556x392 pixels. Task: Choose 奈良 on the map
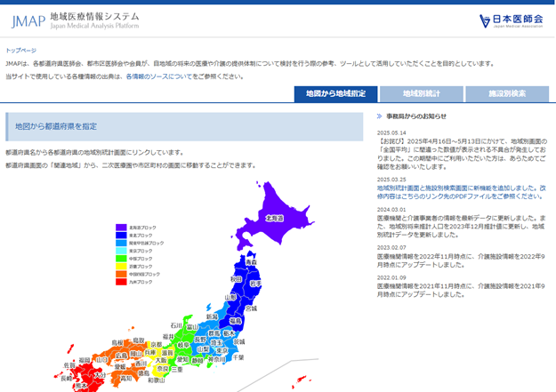tap(163, 369)
